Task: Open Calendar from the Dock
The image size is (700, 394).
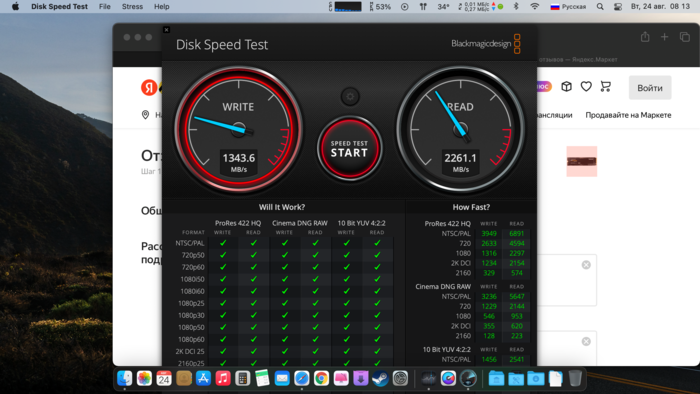Action: click(164, 378)
